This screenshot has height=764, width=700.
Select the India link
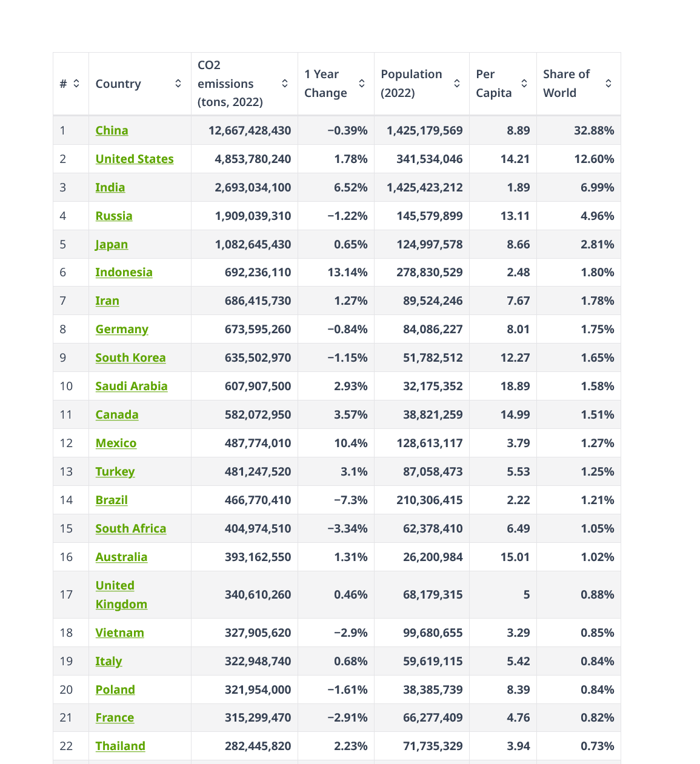110,187
